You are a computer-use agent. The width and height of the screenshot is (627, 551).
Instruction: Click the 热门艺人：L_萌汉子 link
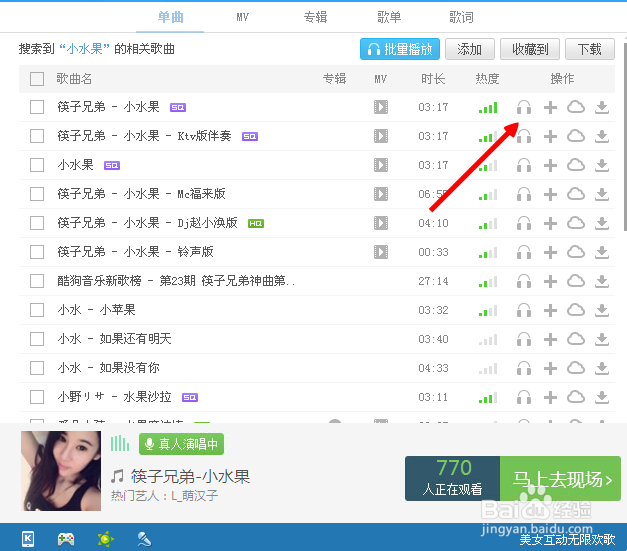point(164,496)
